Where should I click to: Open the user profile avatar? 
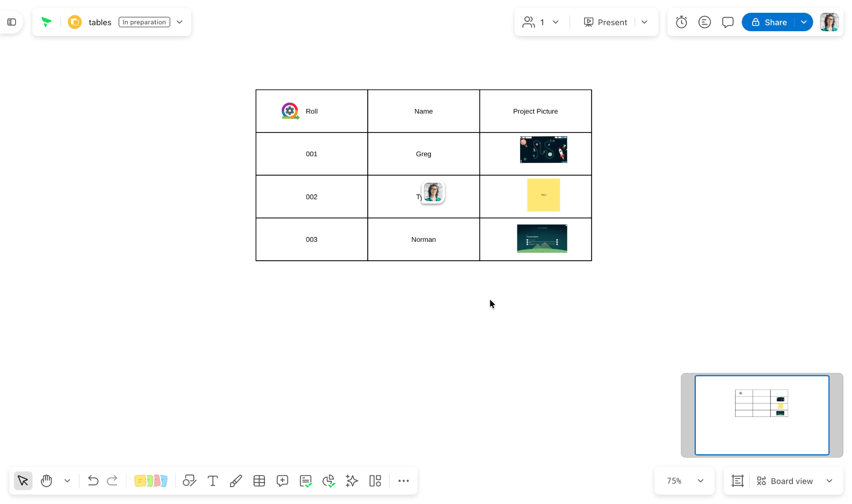pyautogui.click(x=829, y=22)
